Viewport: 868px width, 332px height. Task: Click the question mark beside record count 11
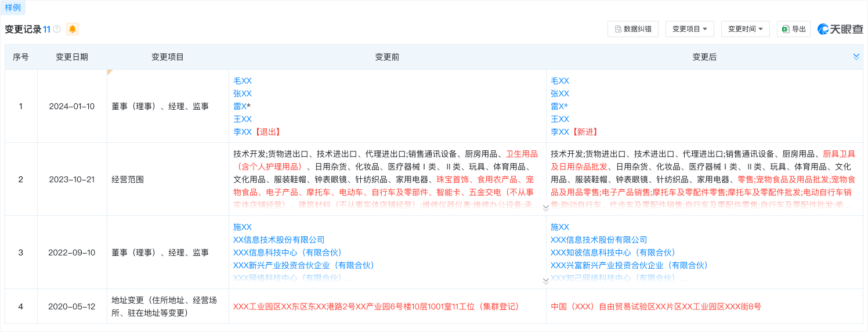[x=57, y=29]
